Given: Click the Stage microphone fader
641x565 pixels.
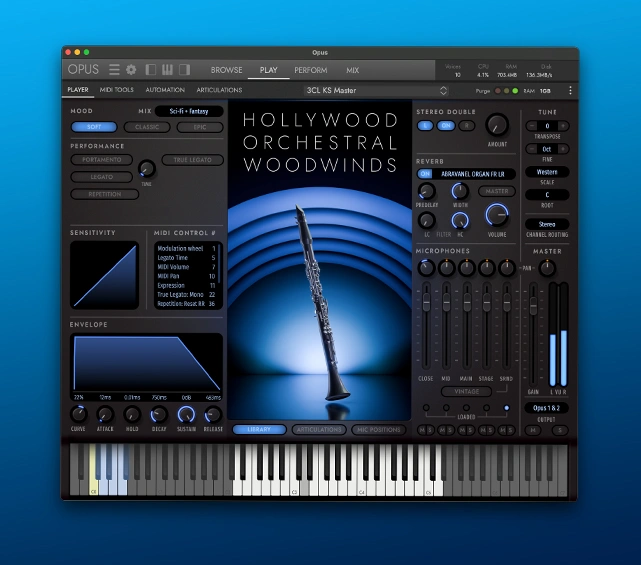Looking at the screenshot, I should tap(486, 303).
